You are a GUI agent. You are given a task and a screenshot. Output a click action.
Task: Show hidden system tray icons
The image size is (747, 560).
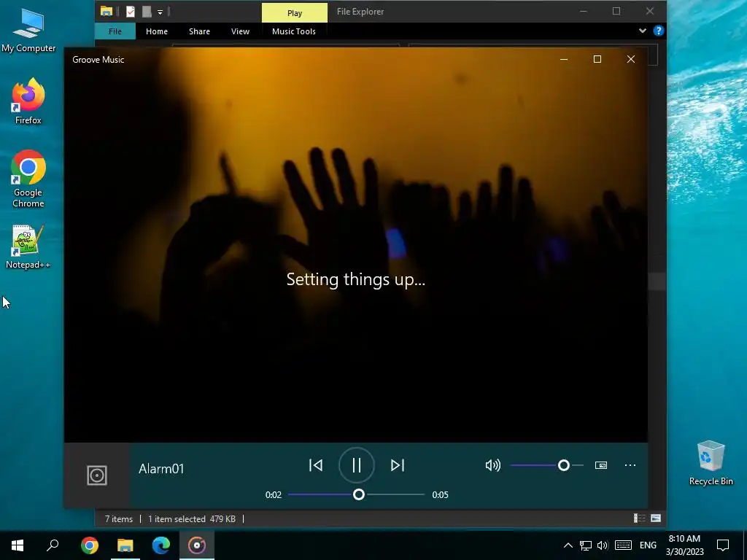tap(568, 545)
